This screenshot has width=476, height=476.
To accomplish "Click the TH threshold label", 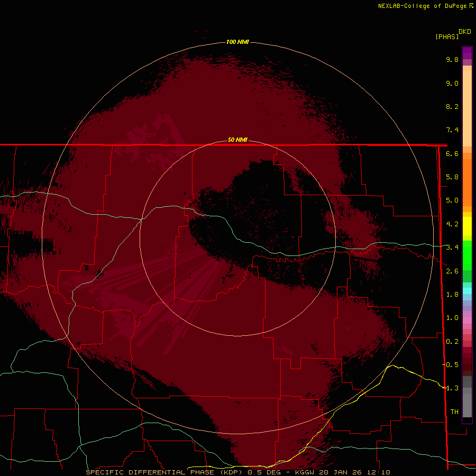I will (x=454, y=412).
